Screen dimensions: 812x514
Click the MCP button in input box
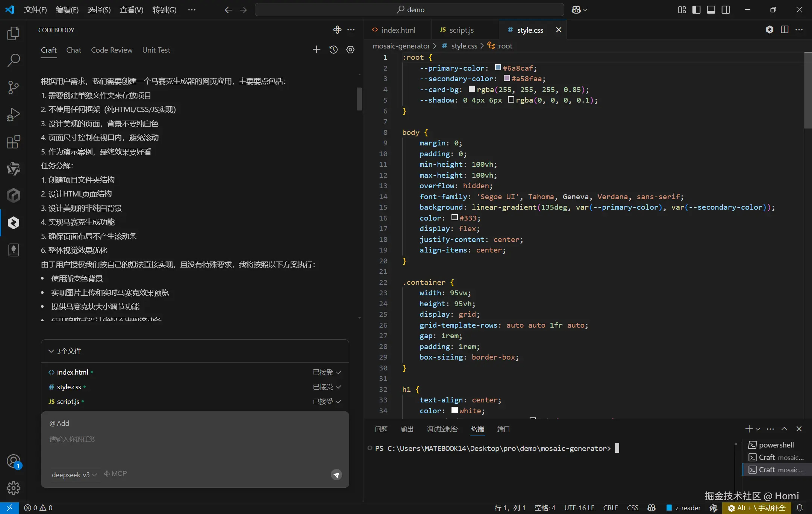pyautogui.click(x=115, y=474)
